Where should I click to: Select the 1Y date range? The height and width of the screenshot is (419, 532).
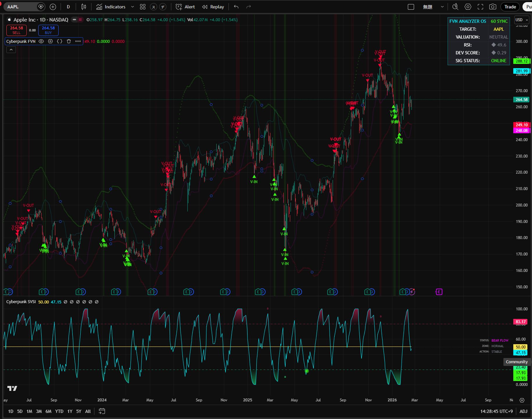(70, 411)
